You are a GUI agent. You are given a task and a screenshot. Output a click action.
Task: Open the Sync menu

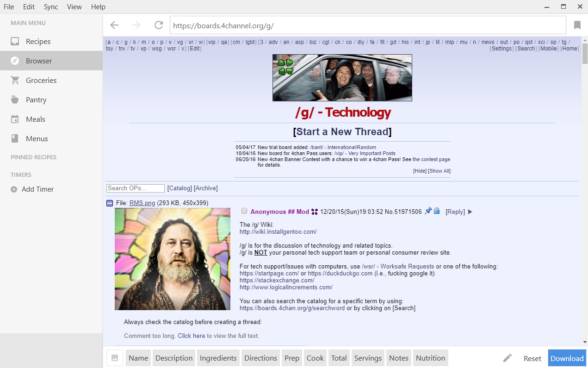click(51, 7)
